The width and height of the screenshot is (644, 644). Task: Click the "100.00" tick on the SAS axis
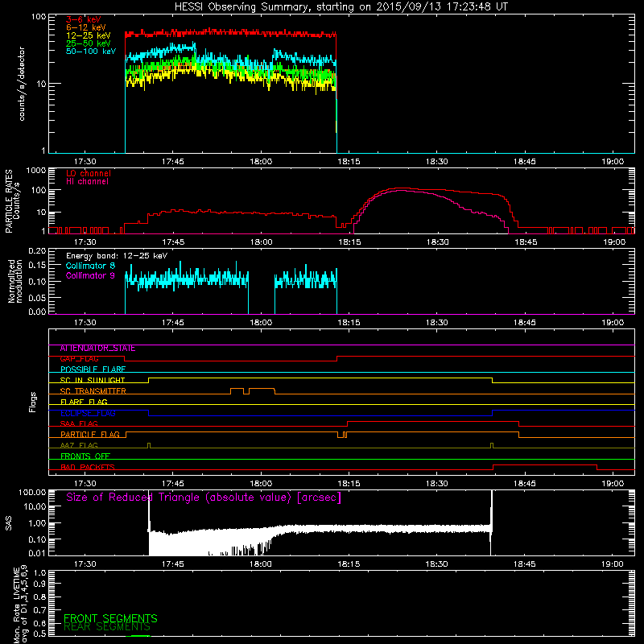(32, 492)
